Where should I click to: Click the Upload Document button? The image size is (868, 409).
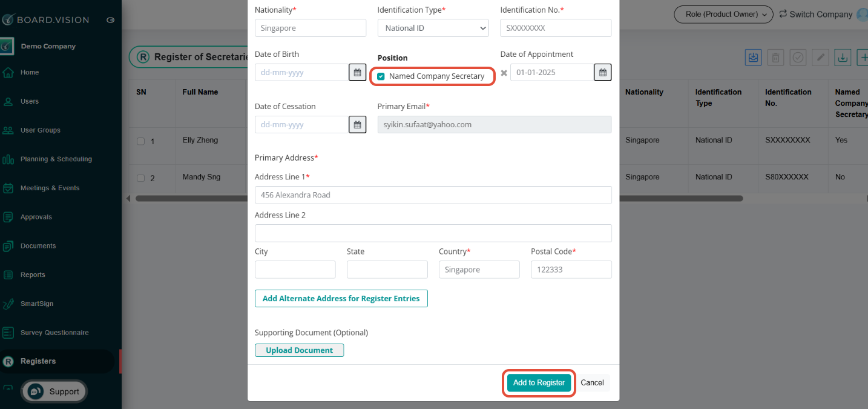299,350
